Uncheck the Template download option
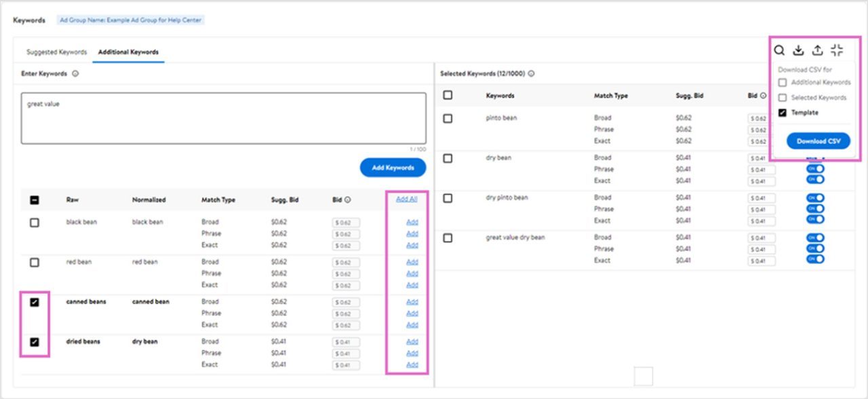Image resolution: width=868 pixels, height=399 pixels. [x=782, y=112]
